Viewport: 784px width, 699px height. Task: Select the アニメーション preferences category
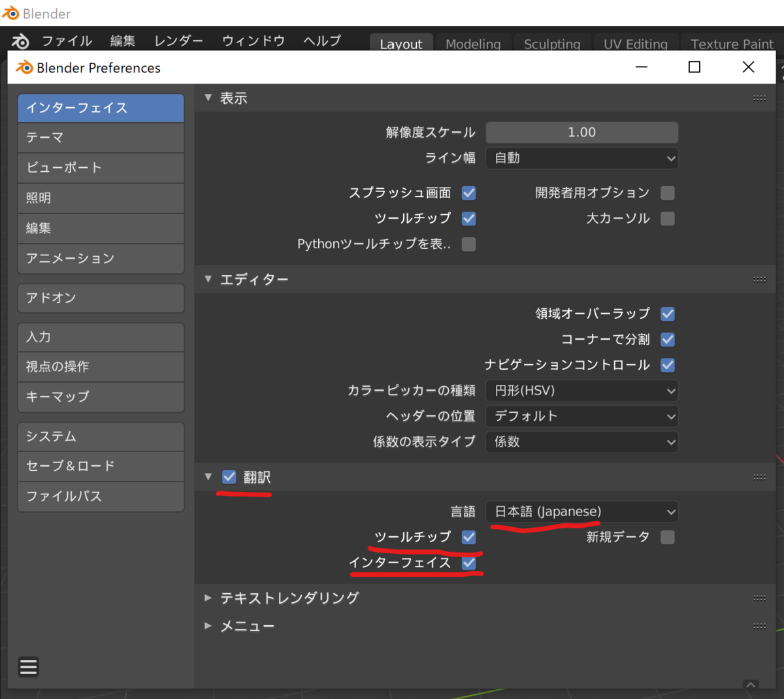coord(101,259)
